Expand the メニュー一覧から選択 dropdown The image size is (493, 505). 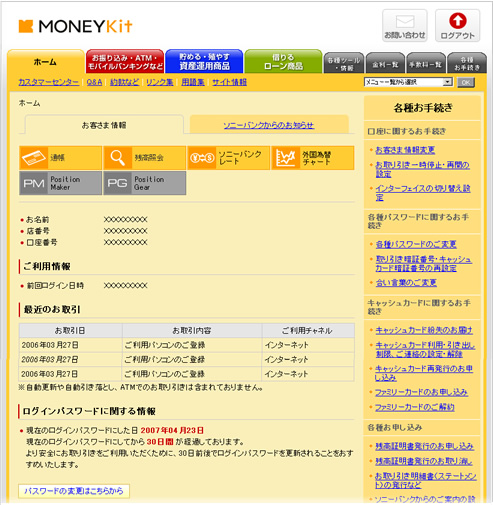coord(408,82)
